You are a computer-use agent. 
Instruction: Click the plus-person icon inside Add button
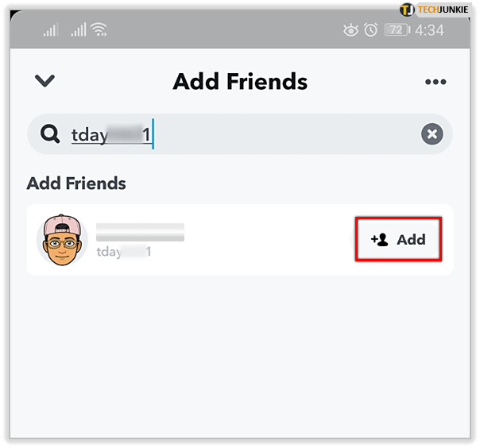click(380, 240)
